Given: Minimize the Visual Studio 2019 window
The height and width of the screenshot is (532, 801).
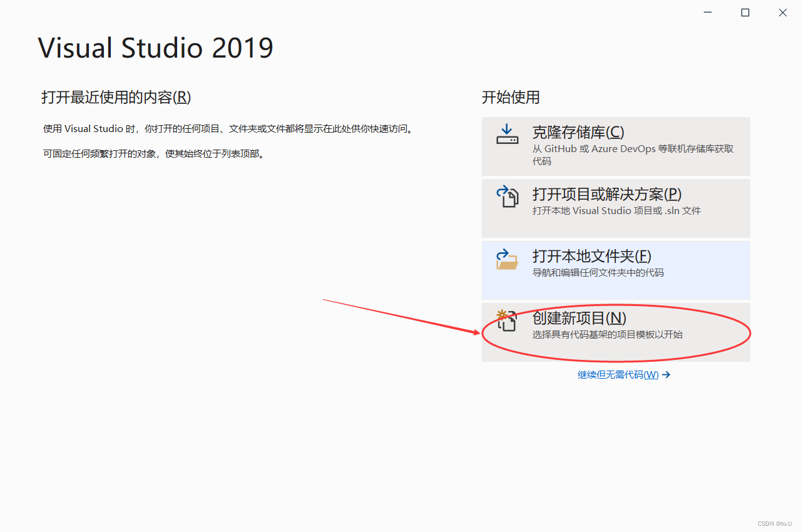Looking at the screenshot, I should pyautogui.click(x=708, y=13).
